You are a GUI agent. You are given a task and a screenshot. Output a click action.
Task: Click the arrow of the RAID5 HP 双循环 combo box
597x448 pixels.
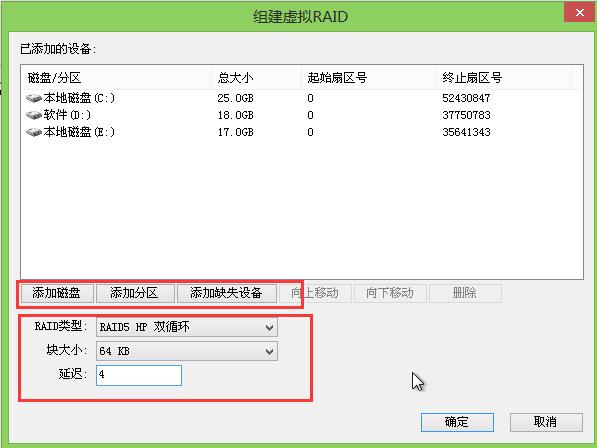(269, 328)
